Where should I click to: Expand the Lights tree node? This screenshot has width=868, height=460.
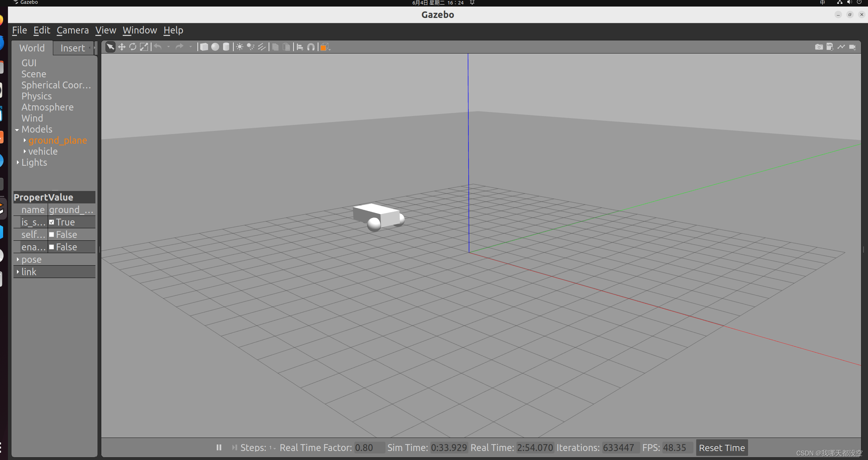[18, 163]
